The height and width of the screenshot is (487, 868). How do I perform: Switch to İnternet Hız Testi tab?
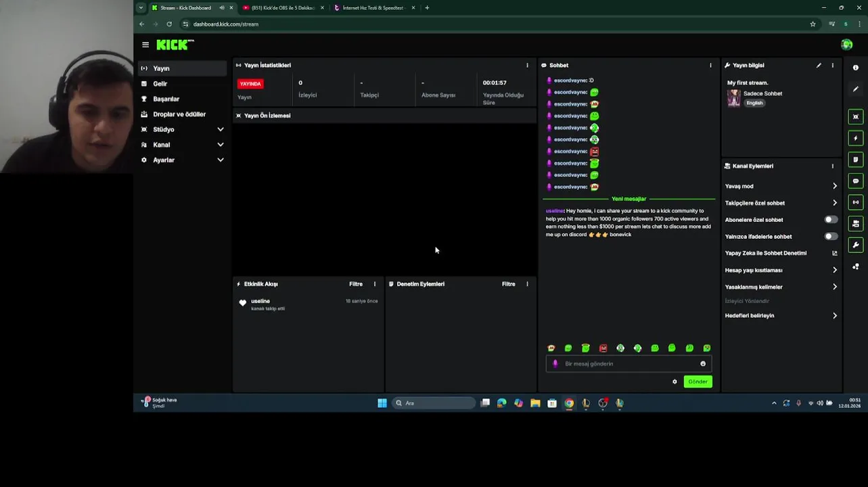click(x=373, y=8)
